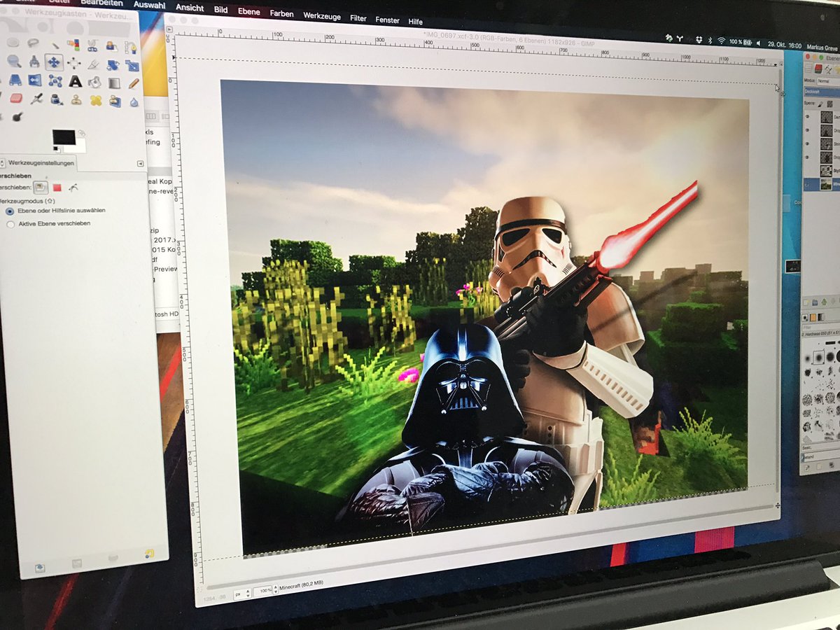Select the Ink tool
The width and height of the screenshot is (840, 630).
pyautogui.click(x=55, y=99)
